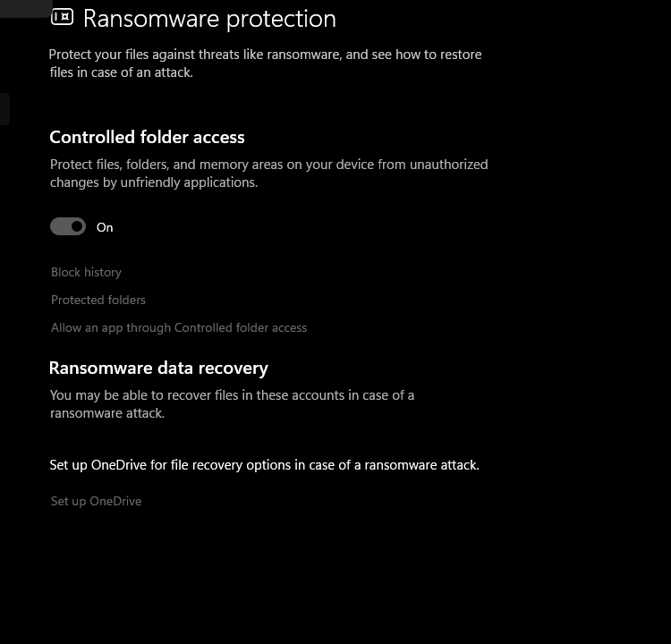Click the 'files in case of an attack' line
Viewport: 671px width, 644px height.
(x=122, y=72)
